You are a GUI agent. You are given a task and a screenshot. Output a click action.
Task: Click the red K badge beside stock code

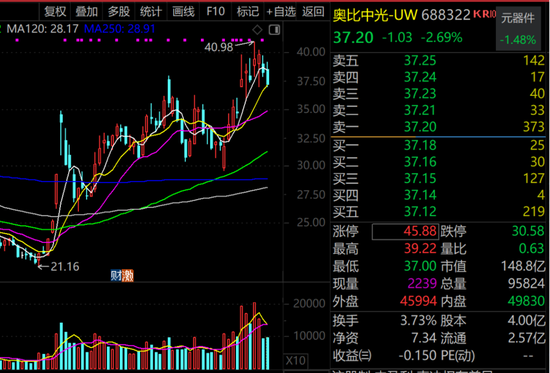coord(477,14)
